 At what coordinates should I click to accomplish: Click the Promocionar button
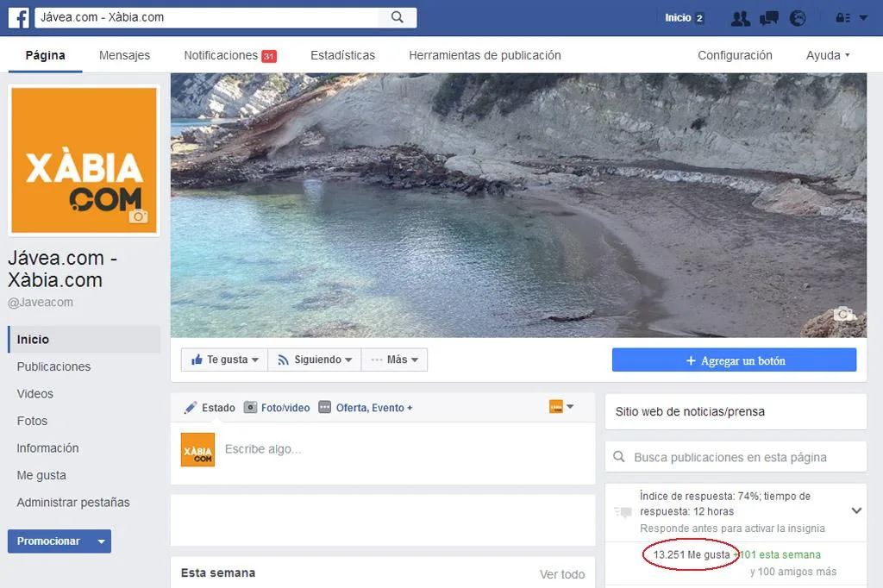[x=49, y=541]
